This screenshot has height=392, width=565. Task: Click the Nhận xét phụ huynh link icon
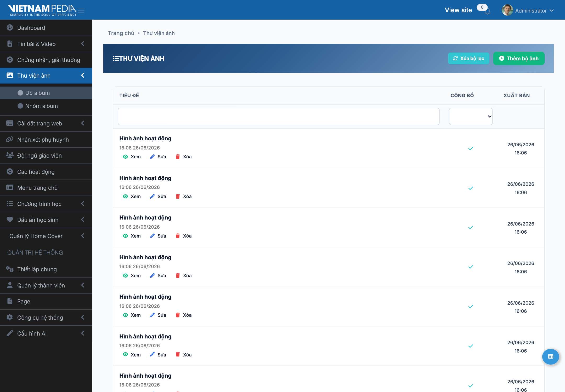(x=10, y=140)
